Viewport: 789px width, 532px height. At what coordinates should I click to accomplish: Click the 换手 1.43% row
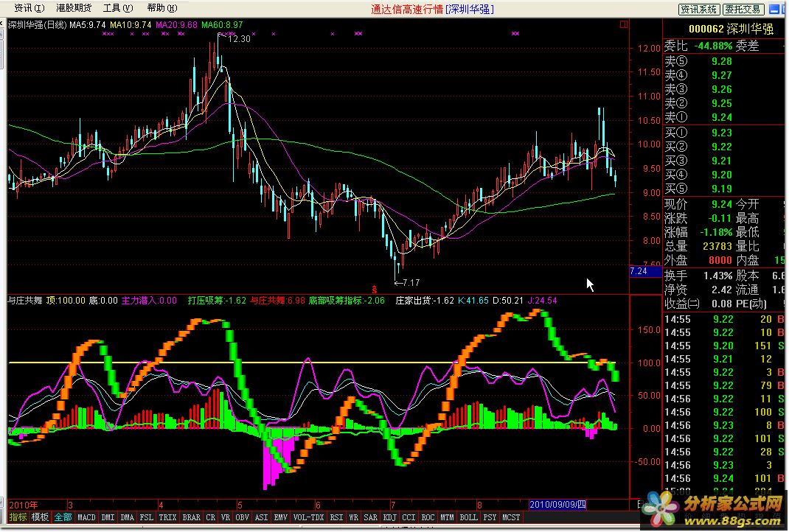pyautogui.click(x=698, y=276)
